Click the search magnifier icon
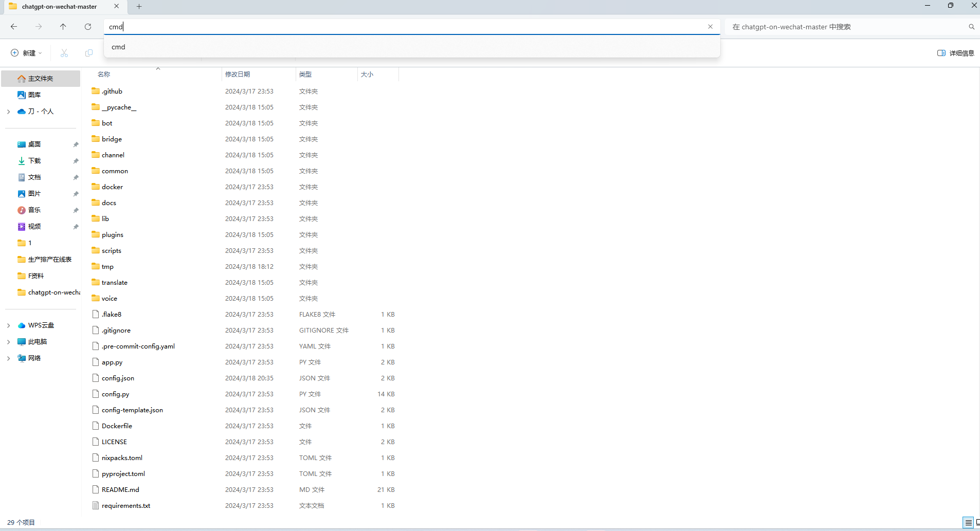This screenshot has height=531, width=980. click(x=971, y=27)
